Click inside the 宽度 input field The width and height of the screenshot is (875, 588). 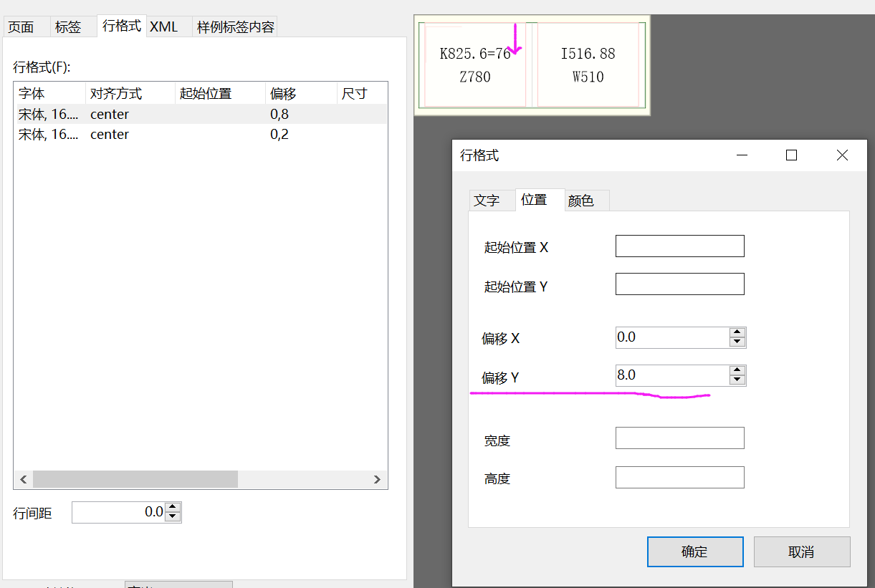point(679,438)
